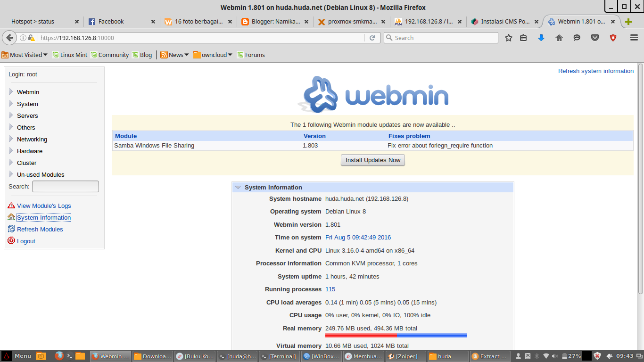Expand the Servers category

pos(11,115)
